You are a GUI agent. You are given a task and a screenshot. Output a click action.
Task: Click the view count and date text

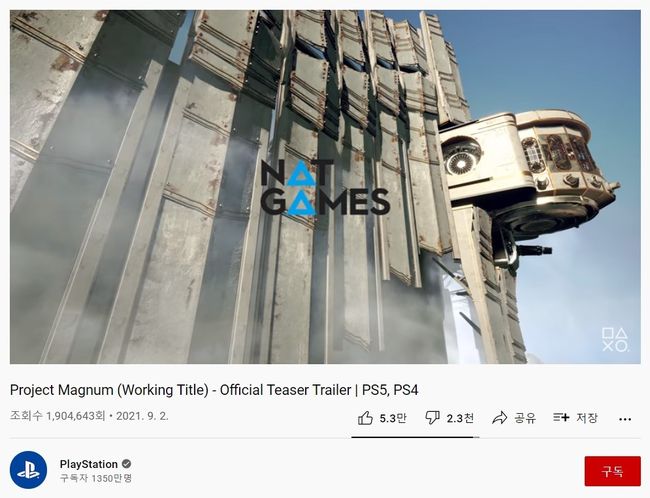89,416
